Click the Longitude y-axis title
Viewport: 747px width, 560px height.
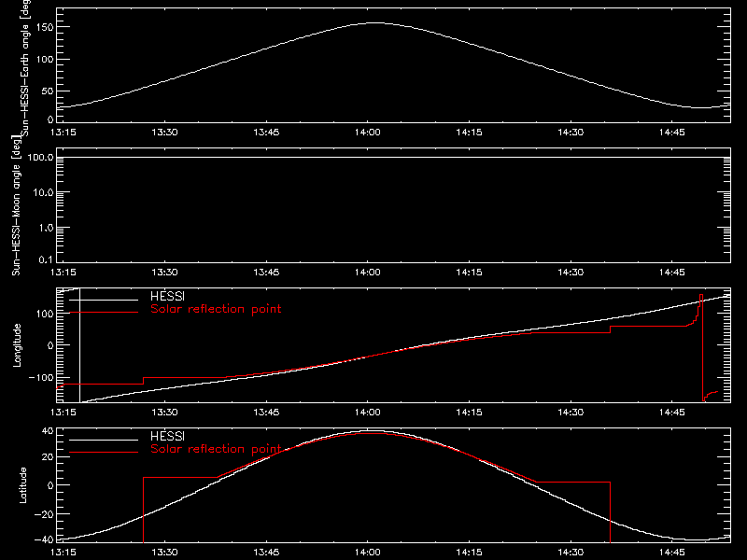tap(17, 345)
